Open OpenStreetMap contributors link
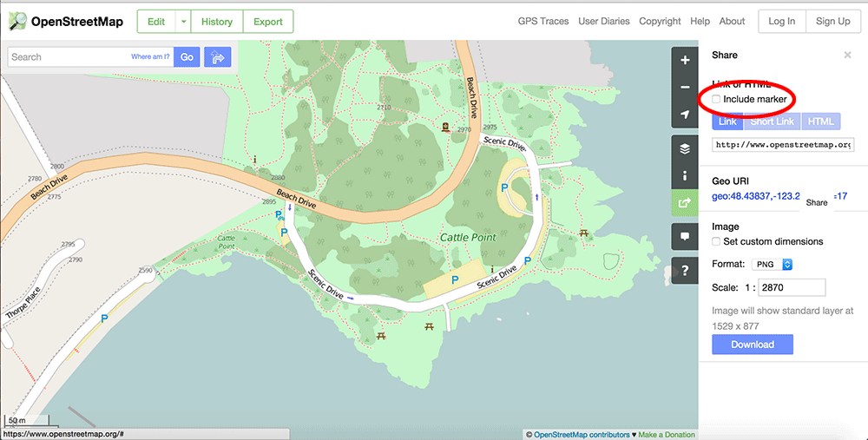The height and width of the screenshot is (440, 868). [x=582, y=435]
